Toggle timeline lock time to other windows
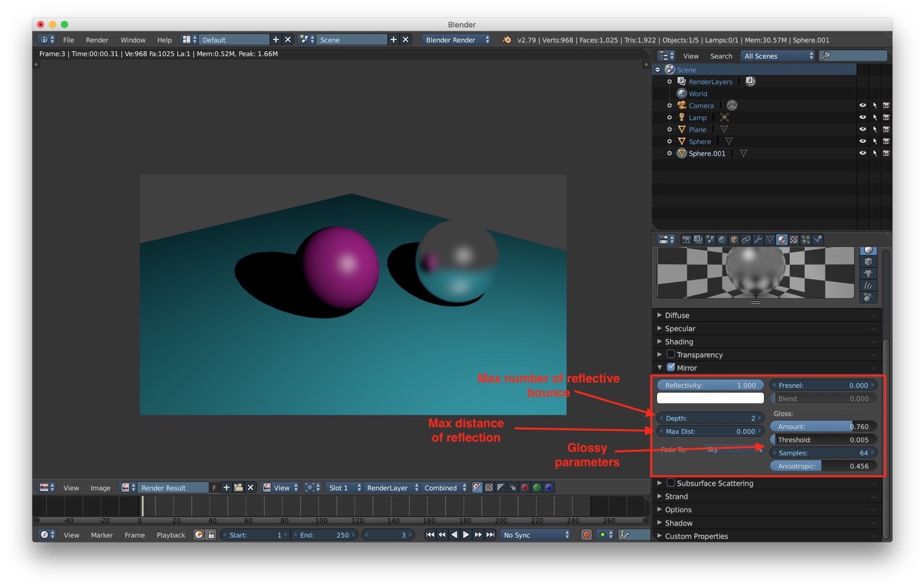 point(211,534)
